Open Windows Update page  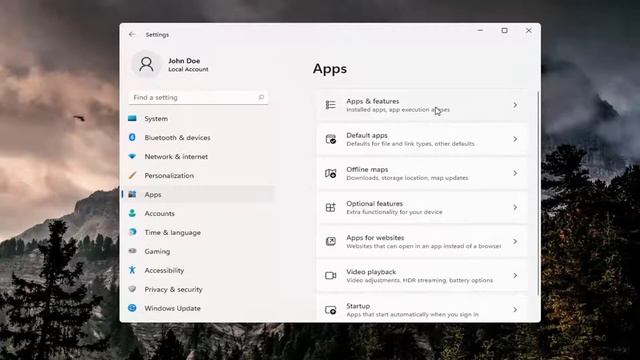click(198, 308)
